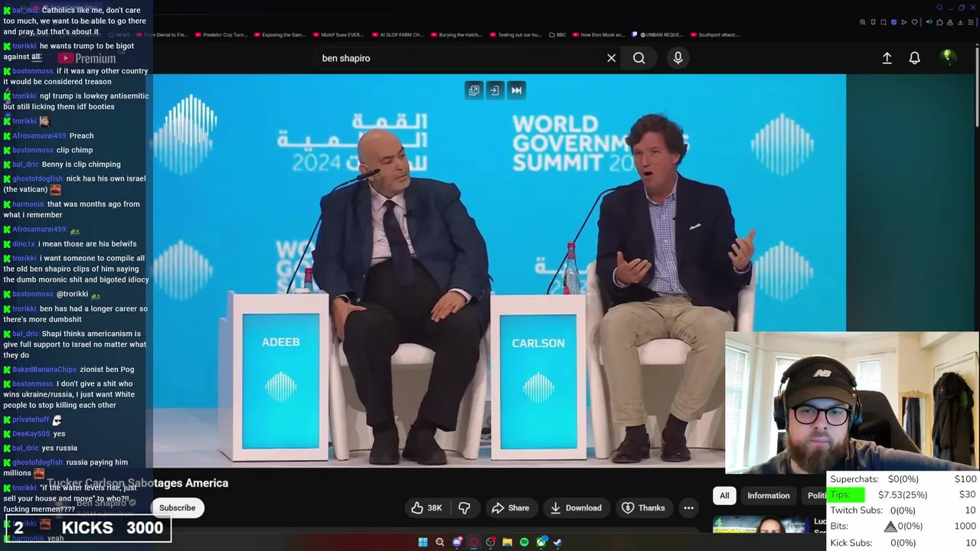Like the video showing 38K likes
This screenshot has height=551, width=980.
[x=426, y=507]
